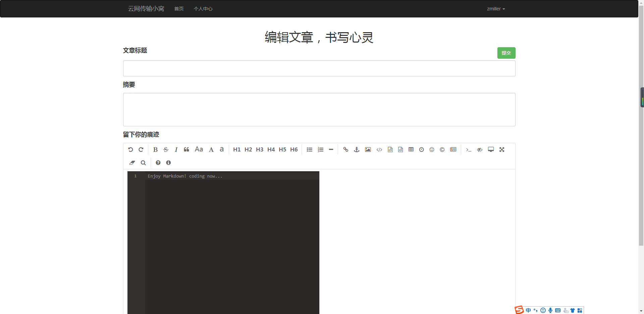Click the page vertical scrollbar thumb
This screenshot has width=644, height=314.
(x=641, y=125)
